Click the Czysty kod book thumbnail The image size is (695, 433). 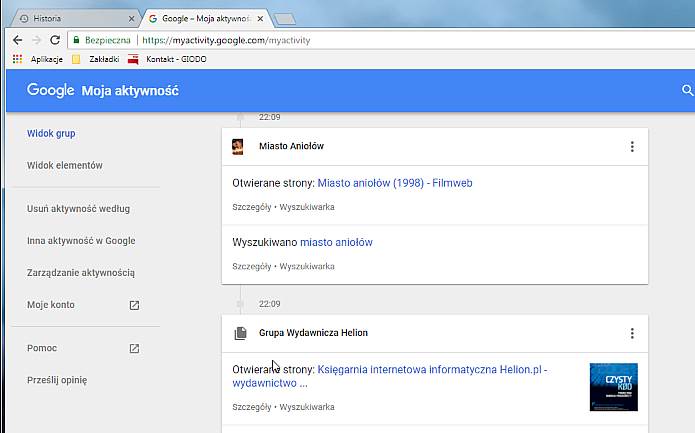(x=614, y=387)
